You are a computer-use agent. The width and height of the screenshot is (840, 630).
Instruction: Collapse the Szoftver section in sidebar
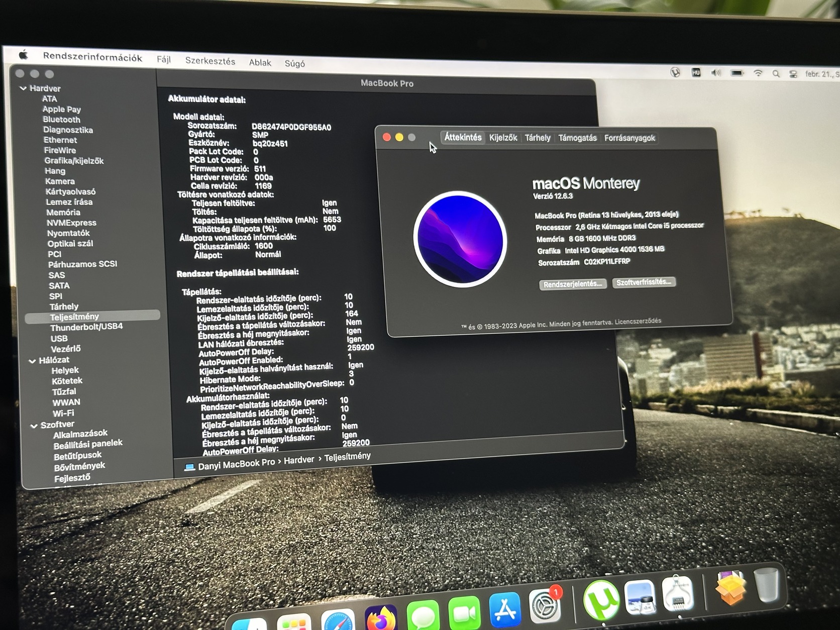click(34, 426)
